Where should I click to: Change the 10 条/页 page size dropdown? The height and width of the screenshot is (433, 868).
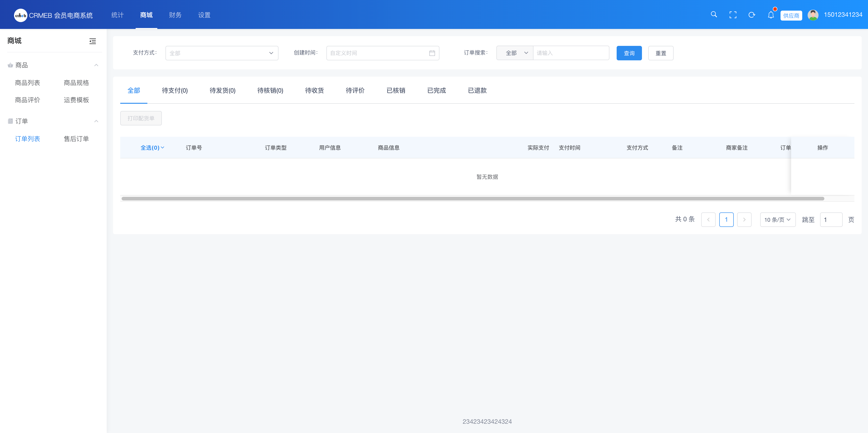[x=777, y=220]
